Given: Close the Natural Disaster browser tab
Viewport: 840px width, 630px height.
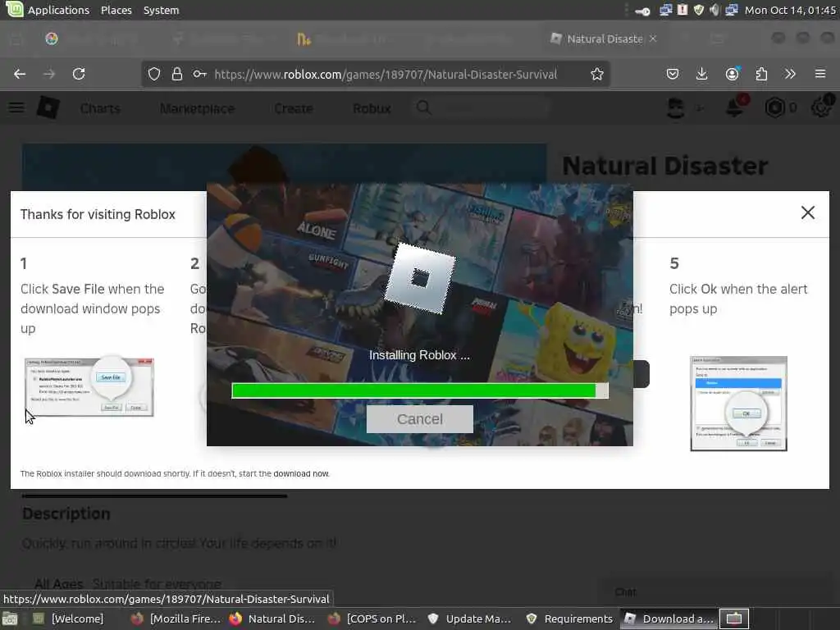Looking at the screenshot, I should coord(653,39).
